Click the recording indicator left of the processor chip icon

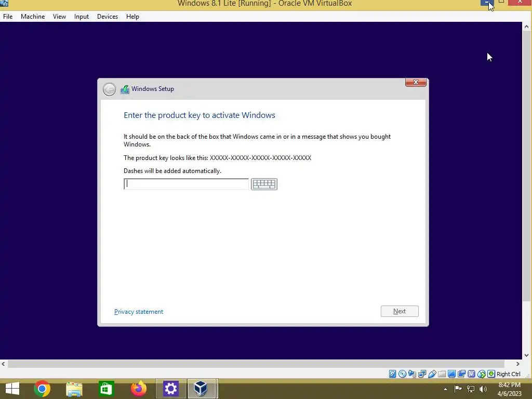click(461, 374)
